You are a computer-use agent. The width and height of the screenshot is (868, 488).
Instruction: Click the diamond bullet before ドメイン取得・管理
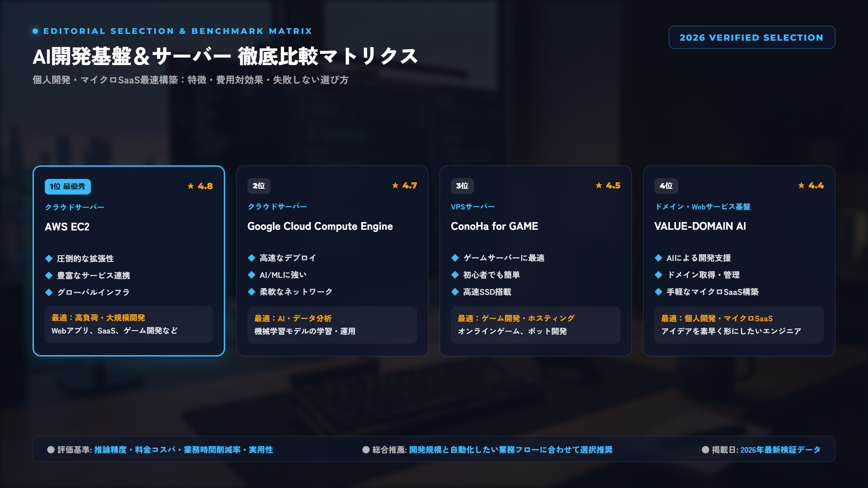coord(658,275)
